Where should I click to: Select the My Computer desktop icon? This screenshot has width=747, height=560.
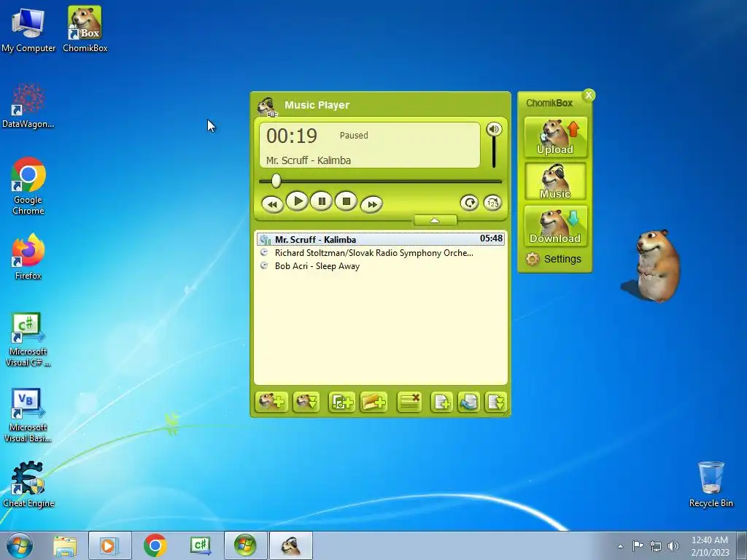tap(28, 29)
